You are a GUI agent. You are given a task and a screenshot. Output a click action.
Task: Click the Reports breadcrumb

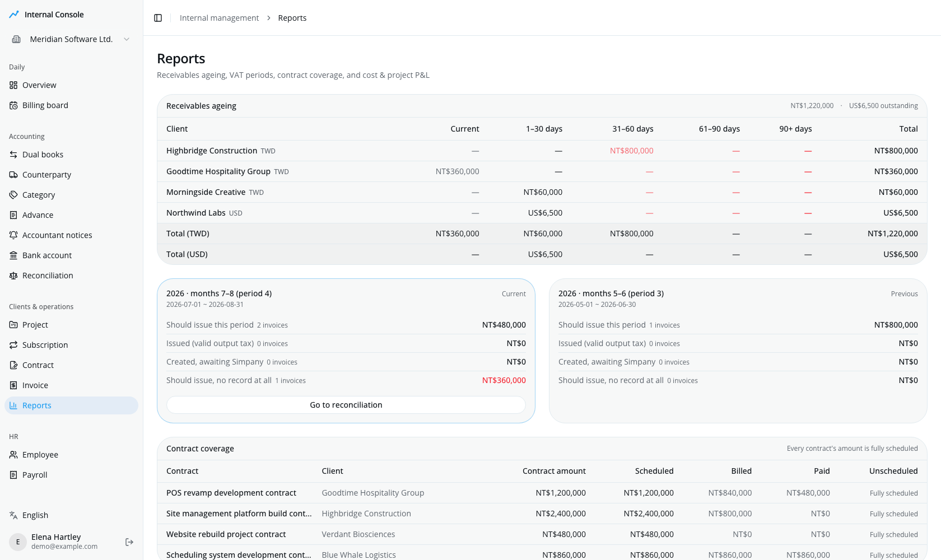tap(292, 18)
